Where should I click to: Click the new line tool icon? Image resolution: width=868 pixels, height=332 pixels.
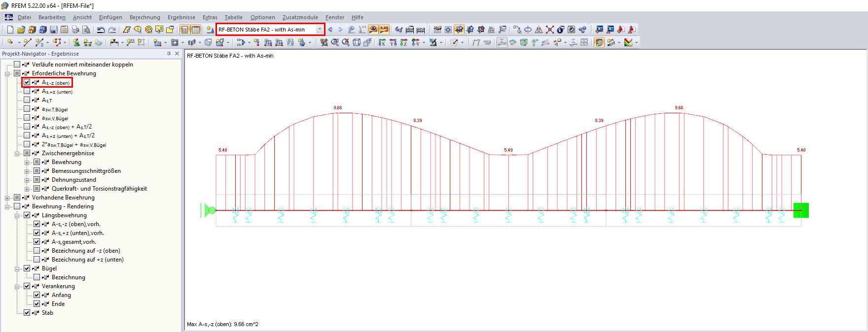[x=28, y=43]
